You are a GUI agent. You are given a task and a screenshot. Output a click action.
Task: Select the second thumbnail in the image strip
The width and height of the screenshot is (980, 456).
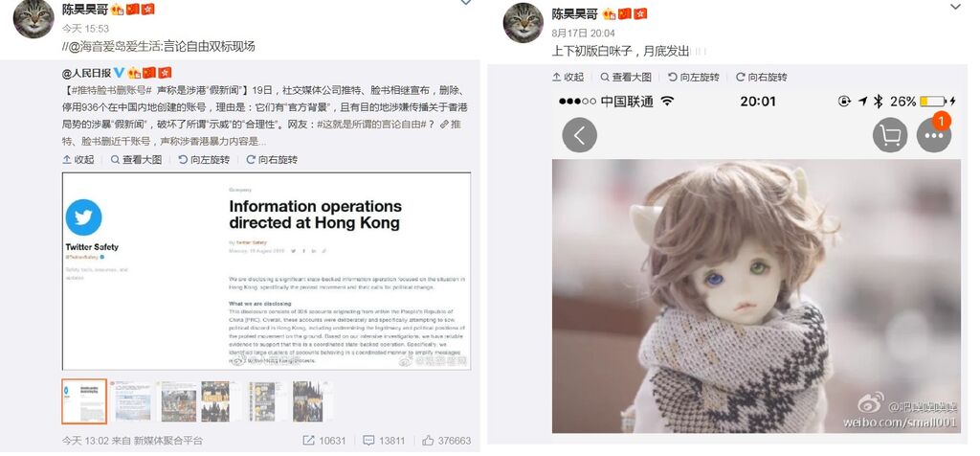tap(131, 401)
